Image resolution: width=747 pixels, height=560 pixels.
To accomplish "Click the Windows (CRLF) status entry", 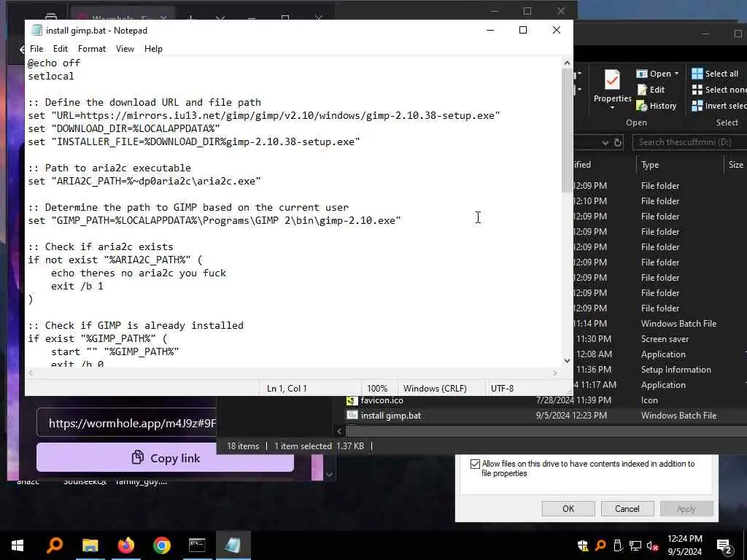I will click(x=435, y=389).
